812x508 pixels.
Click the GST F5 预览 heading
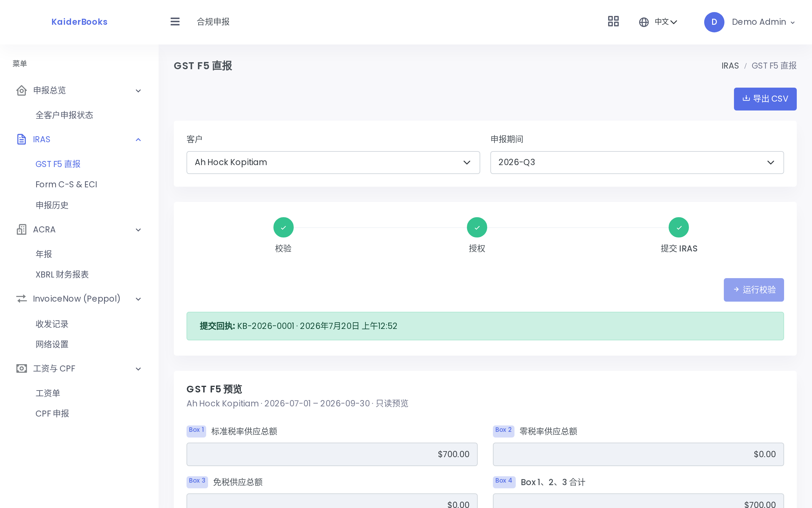point(214,389)
